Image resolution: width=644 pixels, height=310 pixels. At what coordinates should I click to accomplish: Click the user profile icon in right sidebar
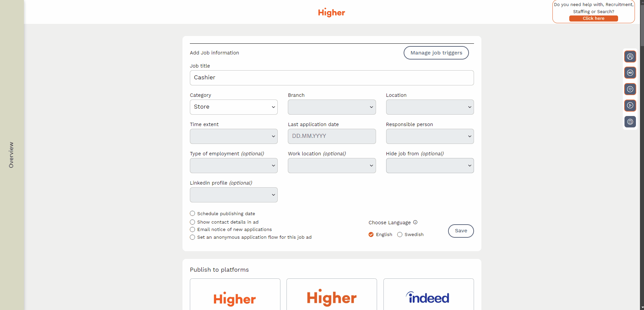click(x=630, y=56)
